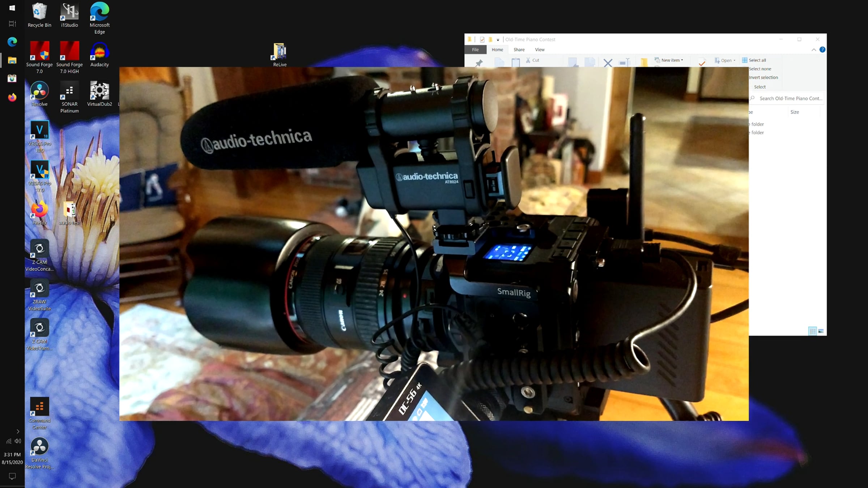Screen dimensions: 868x488
Task: Switch to the large icons view toggle
Action: tap(821, 331)
